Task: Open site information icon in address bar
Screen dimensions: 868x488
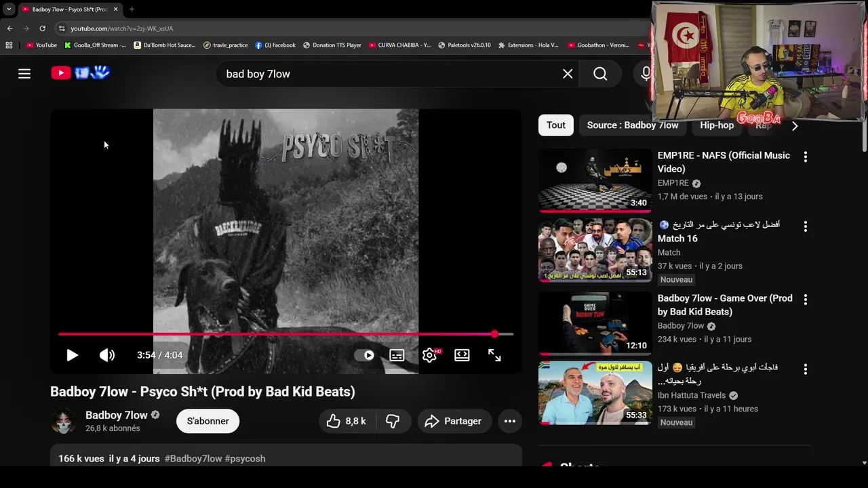Action: (62, 28)
